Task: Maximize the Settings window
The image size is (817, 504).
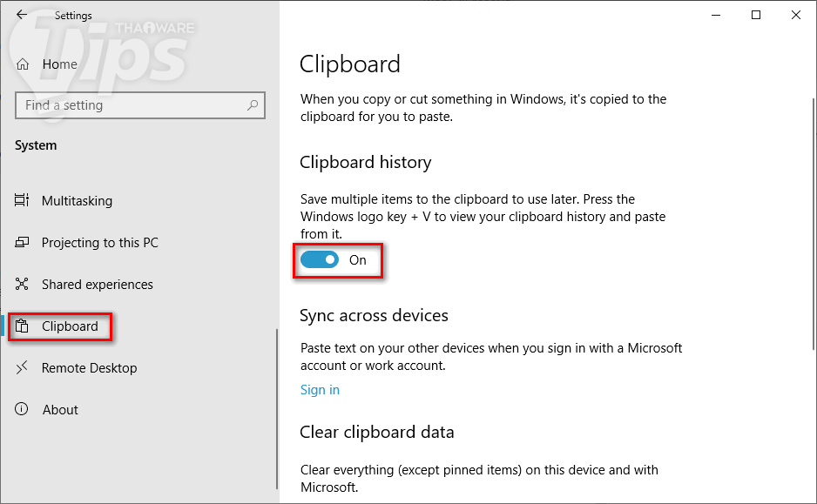Action: click(x=756, y=15)
